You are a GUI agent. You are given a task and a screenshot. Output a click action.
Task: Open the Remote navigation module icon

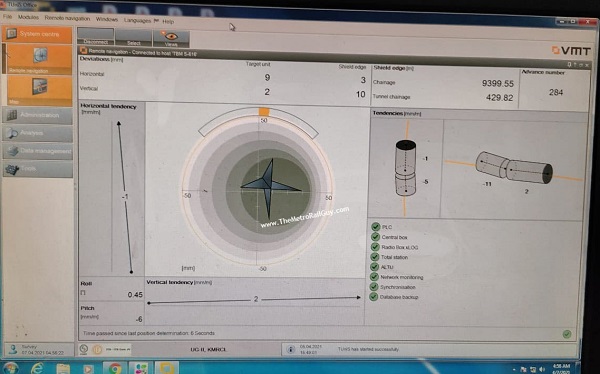click(x=39, y=59)
